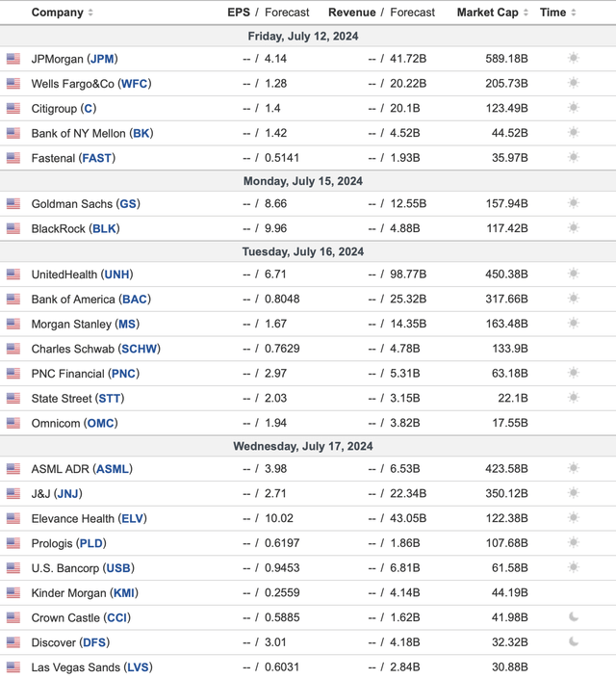
Task: Click the sun time icon for Bank of America
Action: (x=573, y=299)
